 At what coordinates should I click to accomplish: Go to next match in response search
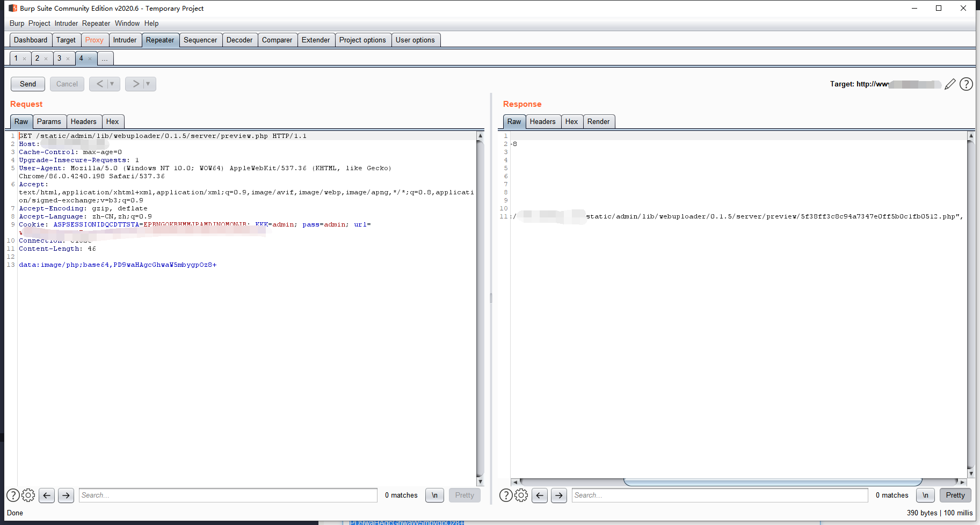coord(559,495)
